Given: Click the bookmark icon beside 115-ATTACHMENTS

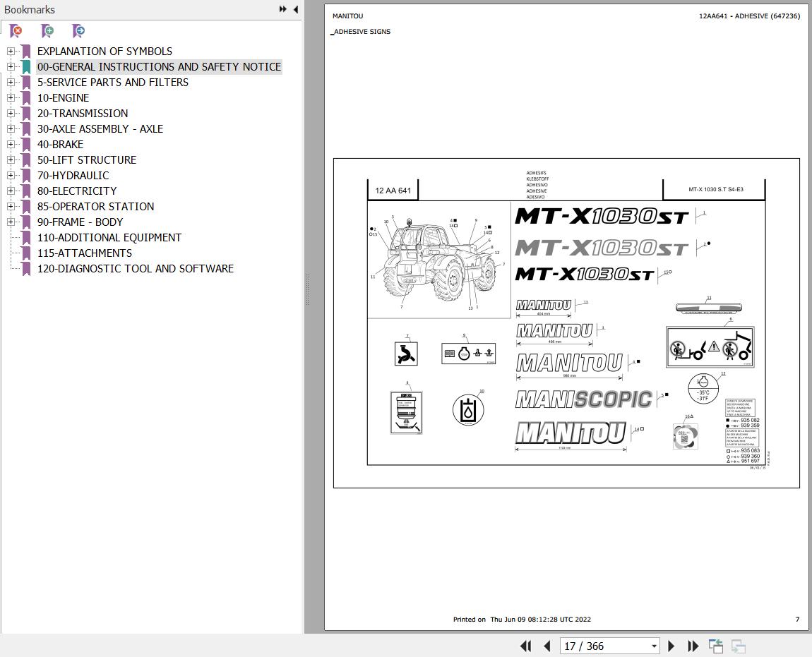Looking at the screenshot, I should (26, 253).
